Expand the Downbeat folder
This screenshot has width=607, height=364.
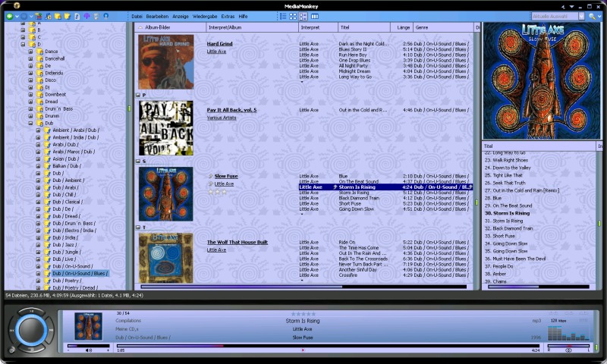(x=30, y=94)
